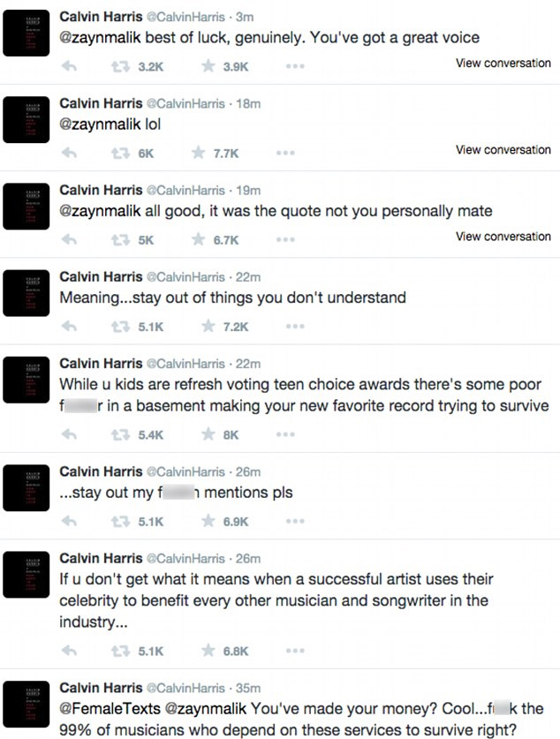The width and height of the screenshot is (560, 739).
Task: Retweet the '@zaynmalik lol' tweet
Action: tap(117, 153)
